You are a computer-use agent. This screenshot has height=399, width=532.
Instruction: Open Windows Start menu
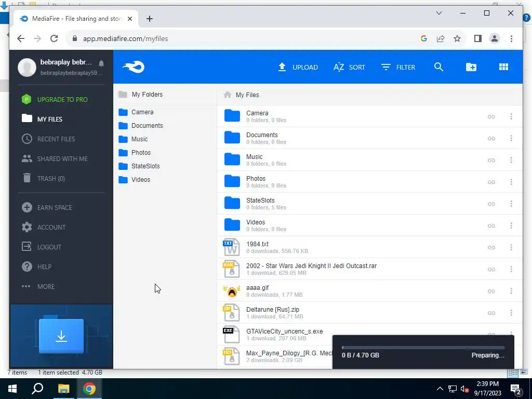pyautogui.click(x=12, y=389)
